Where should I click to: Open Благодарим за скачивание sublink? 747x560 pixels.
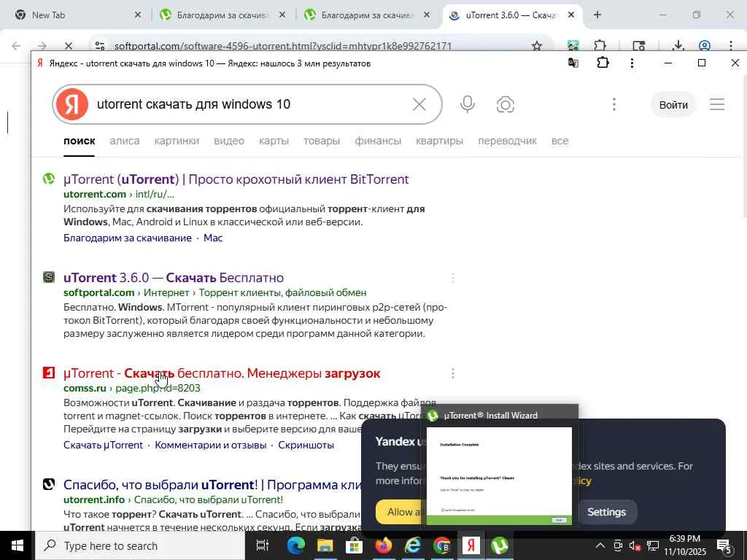click(128, 238)
